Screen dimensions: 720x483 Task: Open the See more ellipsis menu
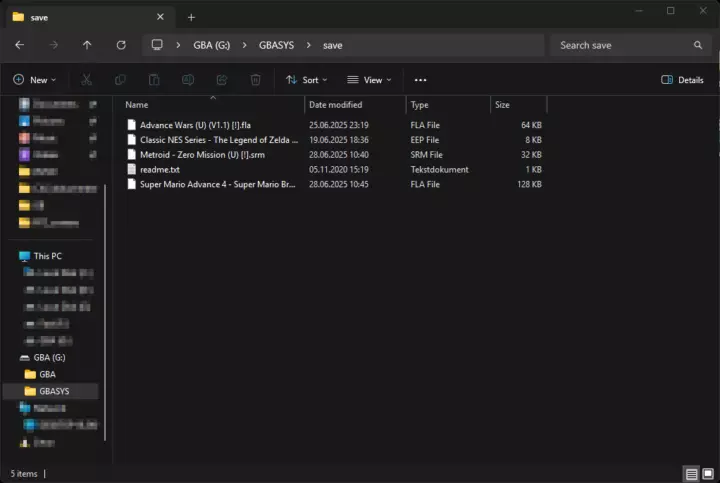[420, 80]
